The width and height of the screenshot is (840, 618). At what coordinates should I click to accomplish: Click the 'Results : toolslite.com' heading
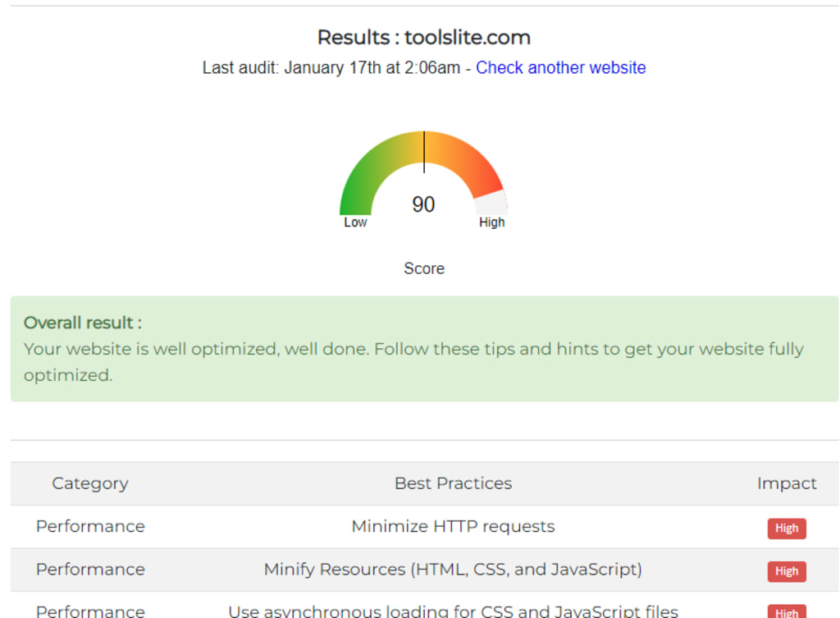click(x=424, y=38)
